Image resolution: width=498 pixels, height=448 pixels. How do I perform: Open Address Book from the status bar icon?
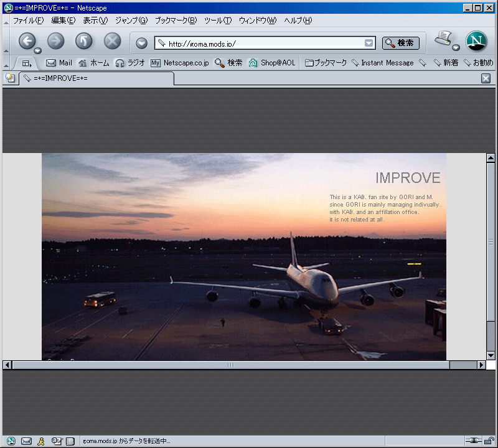tap(70, 441)
